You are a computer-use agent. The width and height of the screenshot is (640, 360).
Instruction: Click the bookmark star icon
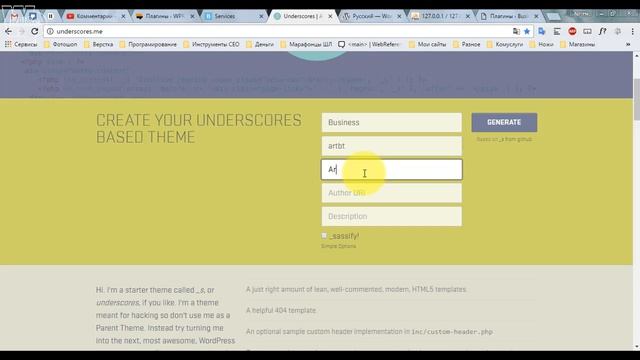click(527, 31)
